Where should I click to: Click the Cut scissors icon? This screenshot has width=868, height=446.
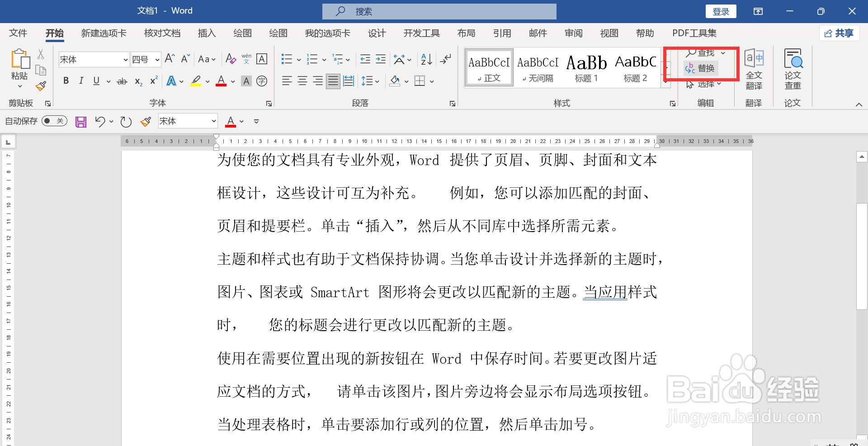[x=41, y=54]
